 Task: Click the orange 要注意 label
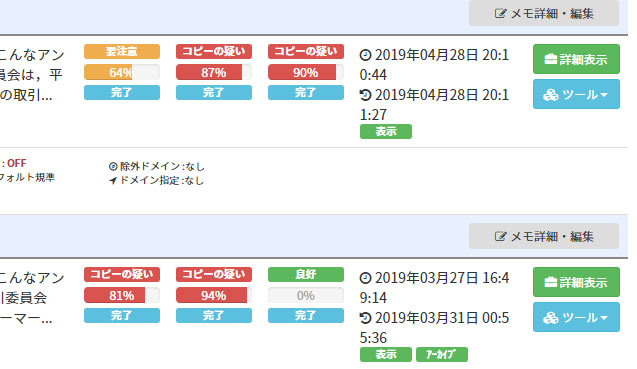coord(121,51)
